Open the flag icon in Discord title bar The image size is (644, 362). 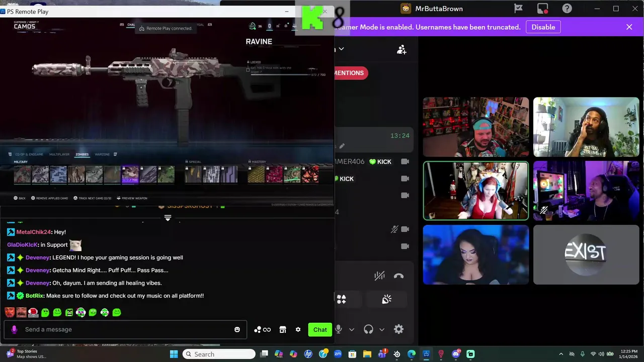[x=518, y=9]
